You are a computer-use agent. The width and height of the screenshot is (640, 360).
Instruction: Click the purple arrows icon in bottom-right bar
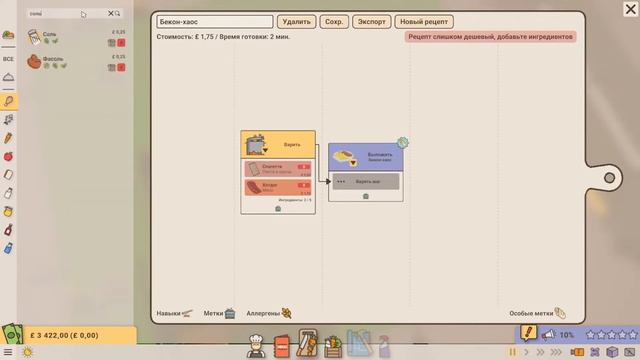click(595, 352)
